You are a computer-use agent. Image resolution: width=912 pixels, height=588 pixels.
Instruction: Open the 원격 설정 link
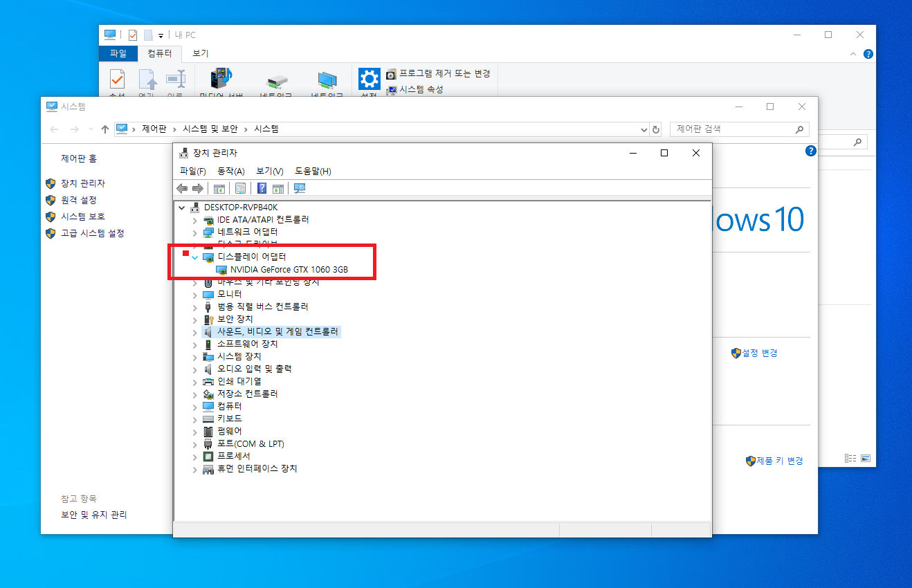pyautogui.click(x=79, y=200)
